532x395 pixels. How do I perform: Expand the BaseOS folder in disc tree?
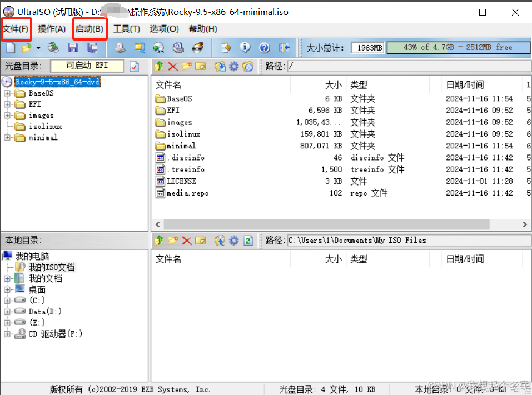tap(7, 93)
